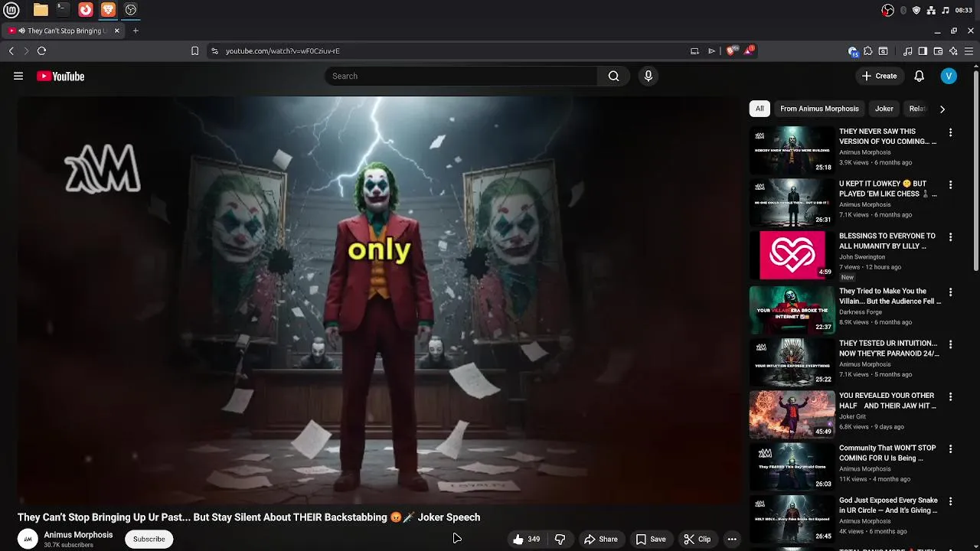Open 'God Just Exposed Every Snake' title
Image resolution: width=980 pixels, height=551 pixels.
(888, 505)
